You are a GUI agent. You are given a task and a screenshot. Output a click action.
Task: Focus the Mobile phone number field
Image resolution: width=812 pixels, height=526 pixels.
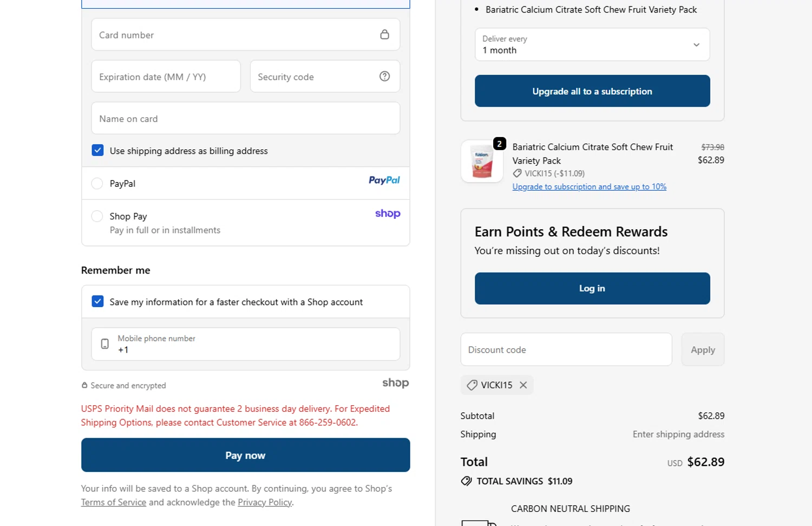[x=245, y=344]
